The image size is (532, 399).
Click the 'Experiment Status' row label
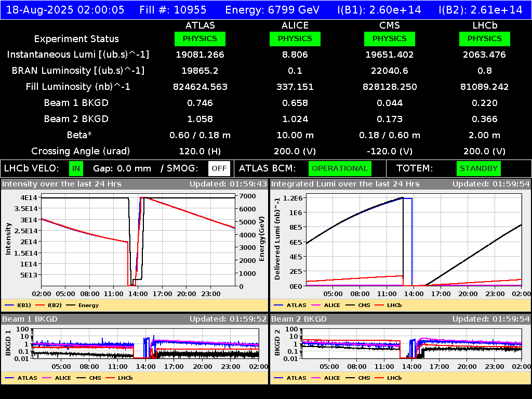point(76,38)
